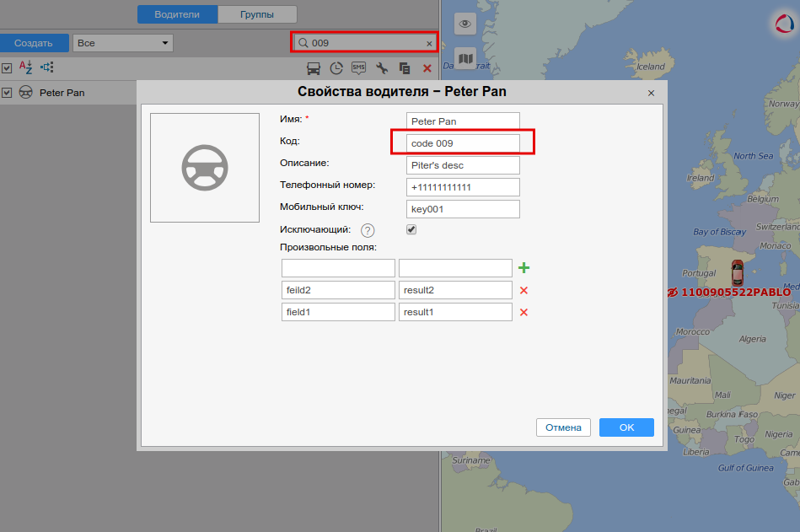Screen dimensions: 800x532
Task: Click the copy icon in drivers toolbar
Action: tap(405, 68)
